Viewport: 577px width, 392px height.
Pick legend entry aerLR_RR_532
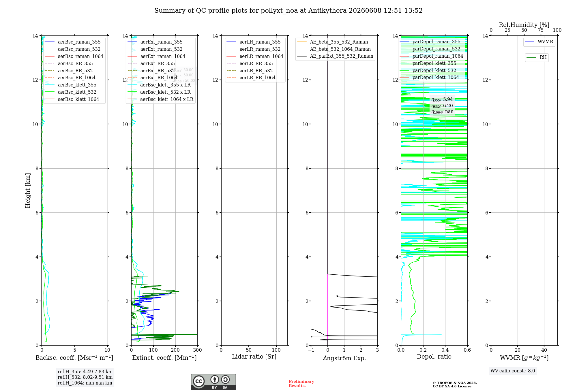click(x=250, y=71)
